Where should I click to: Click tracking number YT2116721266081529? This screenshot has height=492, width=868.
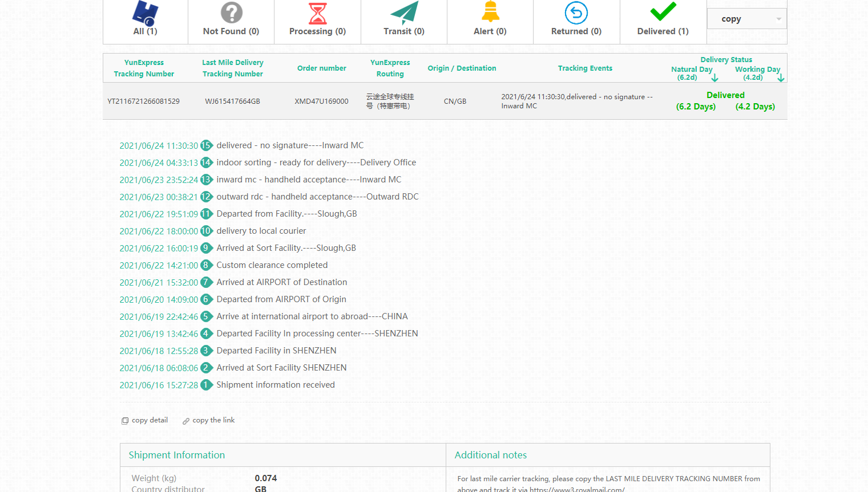(143, 101)
